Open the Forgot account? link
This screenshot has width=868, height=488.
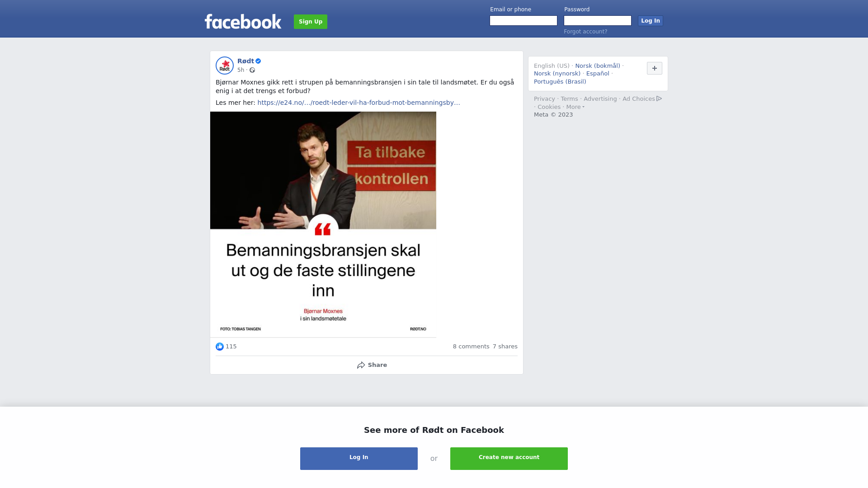(585, 32)
